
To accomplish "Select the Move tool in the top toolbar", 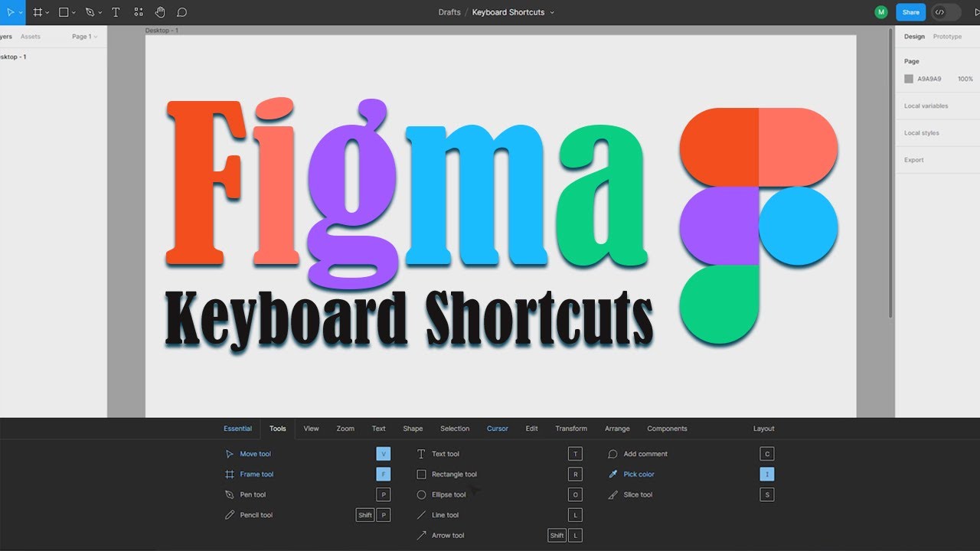I will tap(10, 12).
